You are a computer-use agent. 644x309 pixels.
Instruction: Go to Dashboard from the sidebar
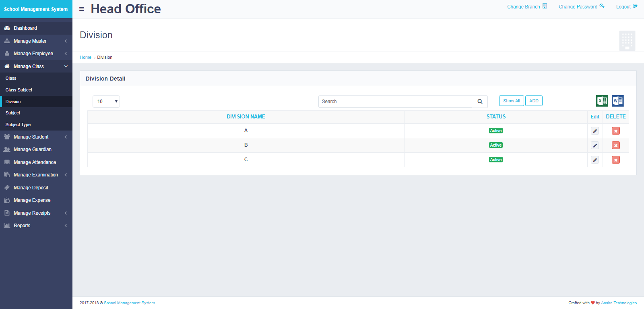coord(25,28)
